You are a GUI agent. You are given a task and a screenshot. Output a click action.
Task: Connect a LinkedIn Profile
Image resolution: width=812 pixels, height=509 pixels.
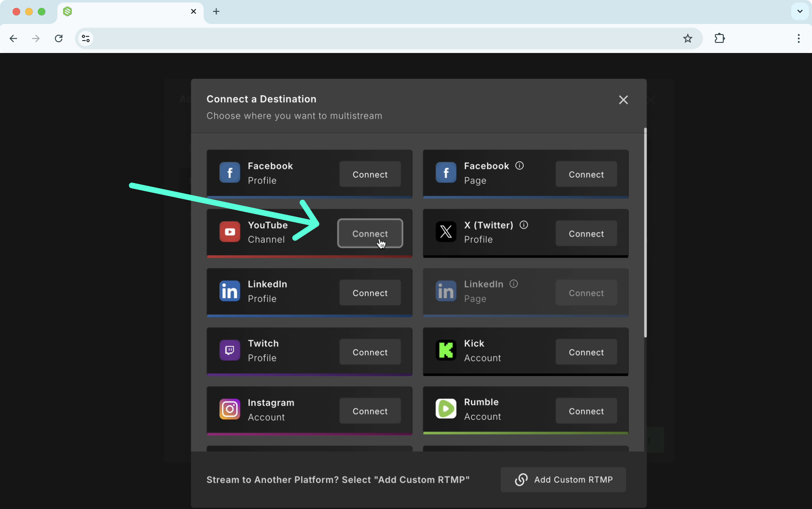pos(370,293)
